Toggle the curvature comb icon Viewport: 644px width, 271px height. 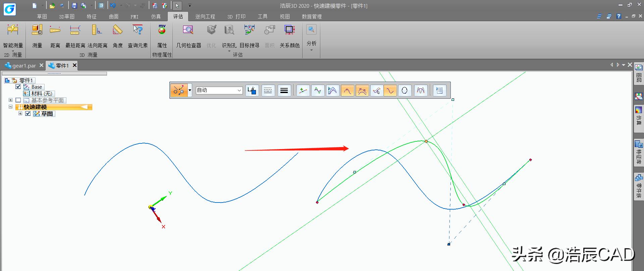coord(332,90)
